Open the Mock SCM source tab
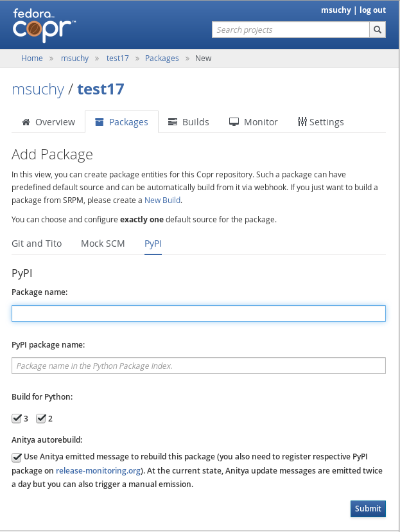400x532 pixels. coord(103,244)
